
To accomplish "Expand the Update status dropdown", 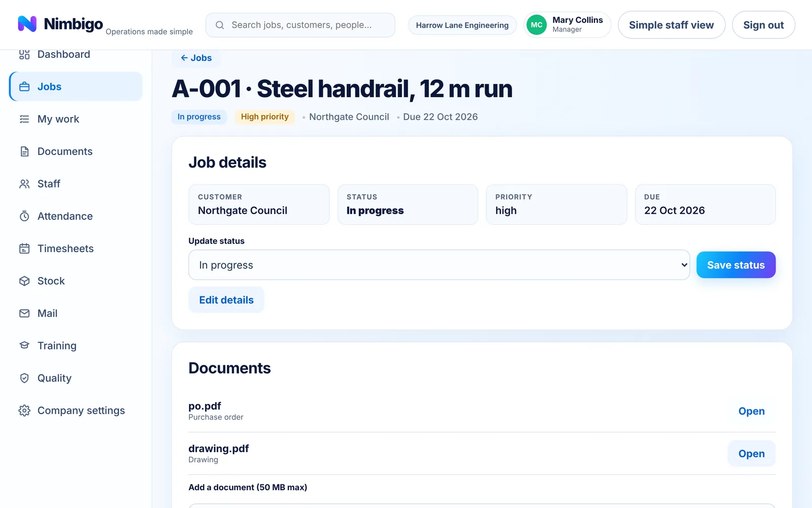I will pos(439,265).
